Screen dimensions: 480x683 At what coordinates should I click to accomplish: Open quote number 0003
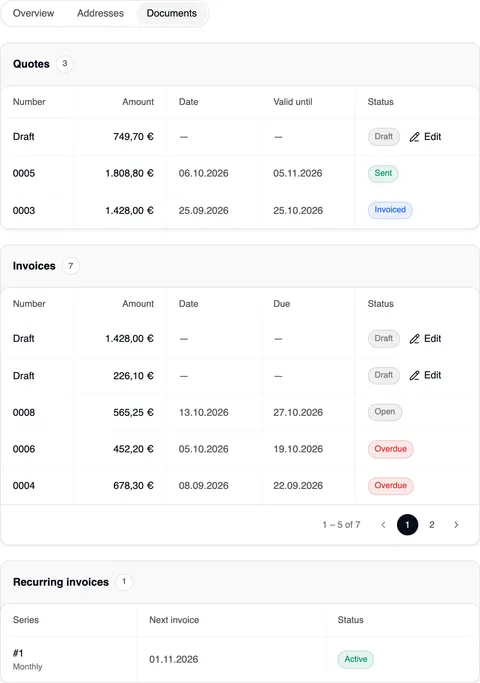(24, 210)
